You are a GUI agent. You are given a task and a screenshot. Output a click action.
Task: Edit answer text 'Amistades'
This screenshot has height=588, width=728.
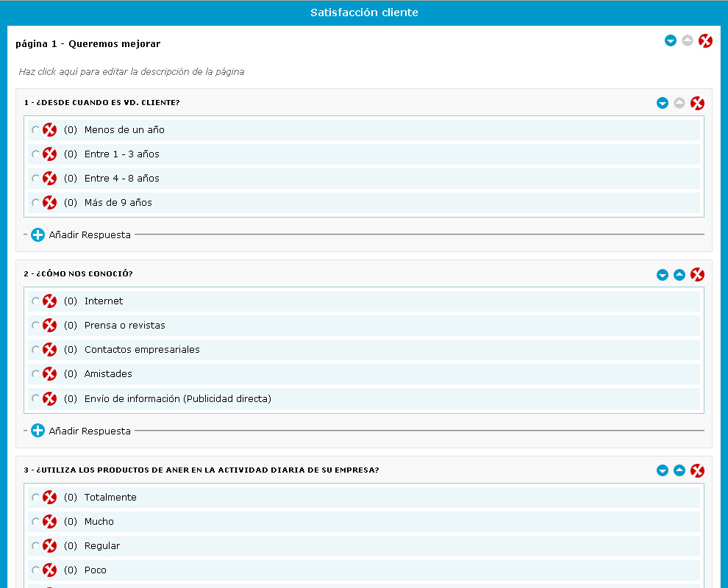pos(108,373)
